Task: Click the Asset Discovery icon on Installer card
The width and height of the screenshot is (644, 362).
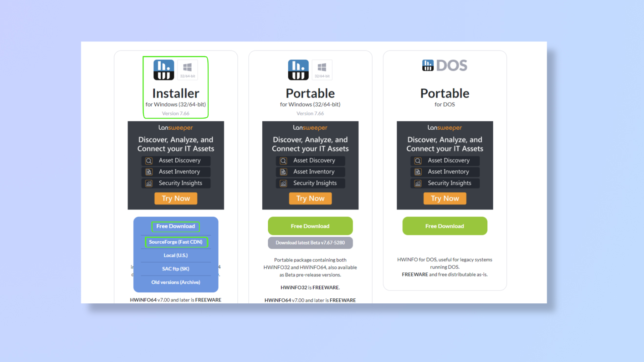Action: click(x=149, y=160)
